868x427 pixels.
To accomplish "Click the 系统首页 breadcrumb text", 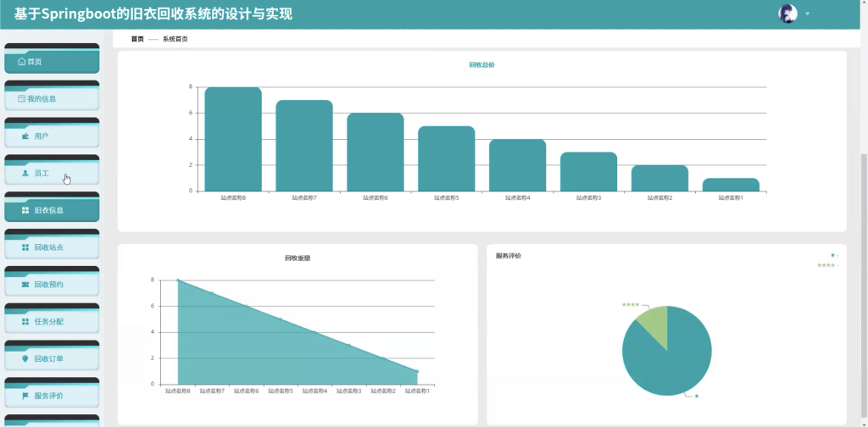I will point(175,39).
